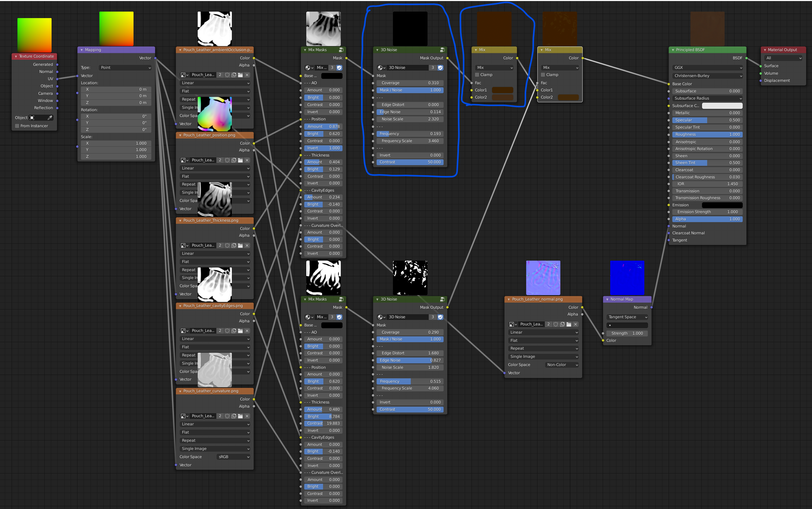Open the Tangent Space dropdown in Normal Map

coord(627,317)
